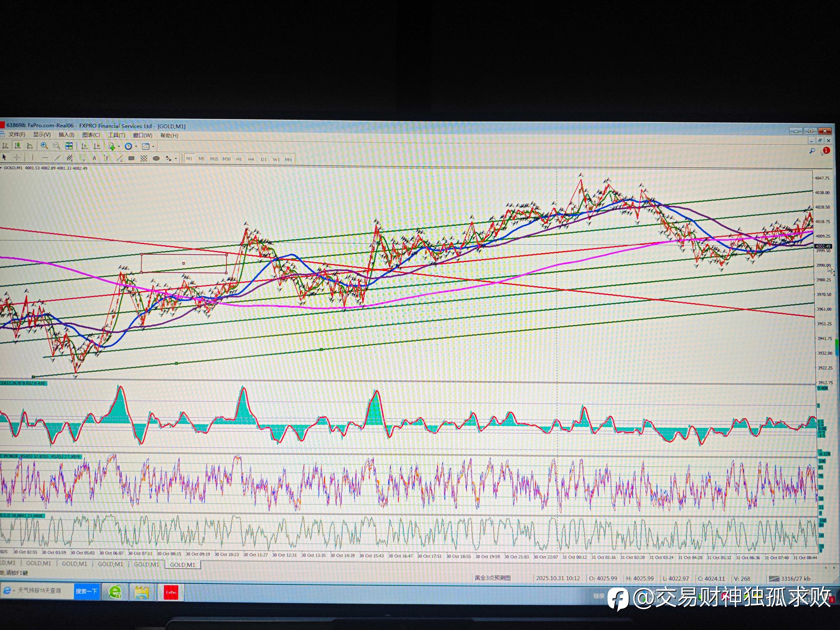Viewport: 840px width, 630px height.
Task: Toggle candlestick chart mode
Action: click(17, 146)
